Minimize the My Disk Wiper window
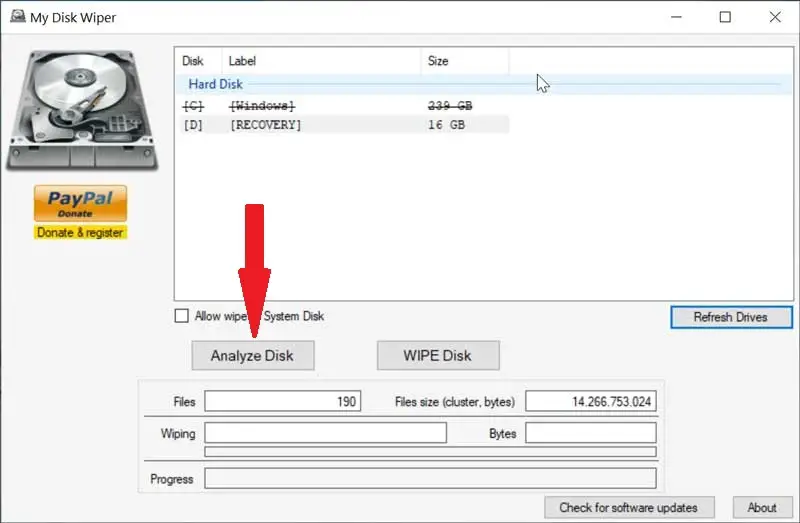The width and height of the screenshot is (800, 523). [677, 17]
